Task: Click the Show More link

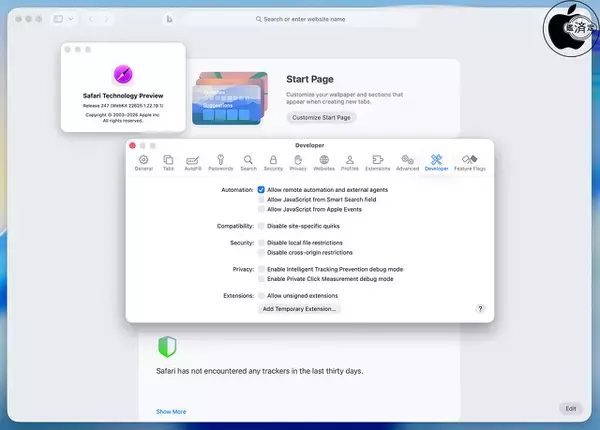Action: pos(171,412)
